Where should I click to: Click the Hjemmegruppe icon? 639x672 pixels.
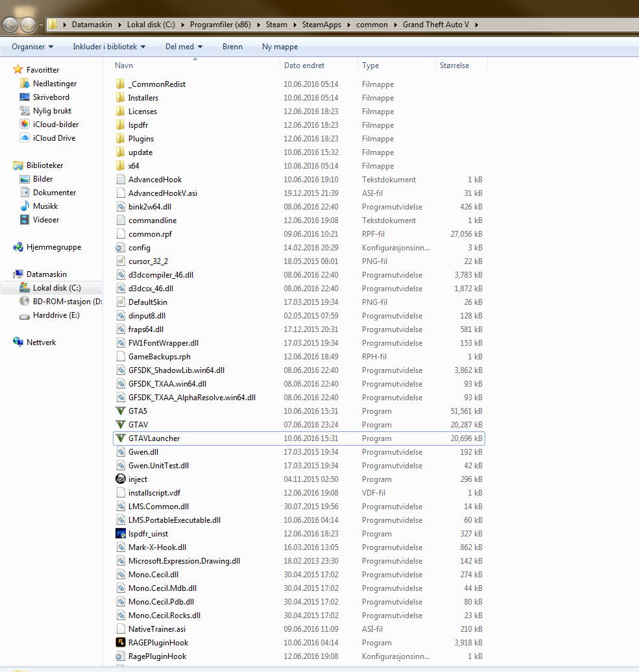coord(18,247)
